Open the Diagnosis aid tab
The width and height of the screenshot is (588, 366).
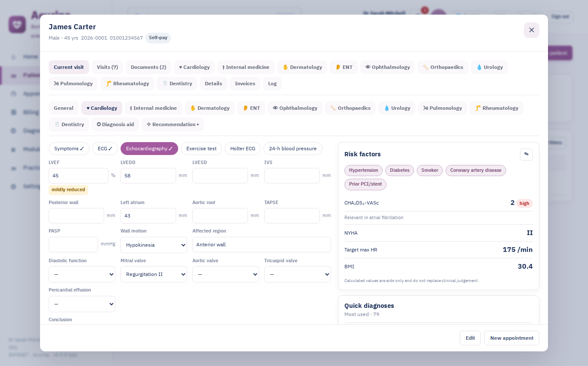(115, 124)
